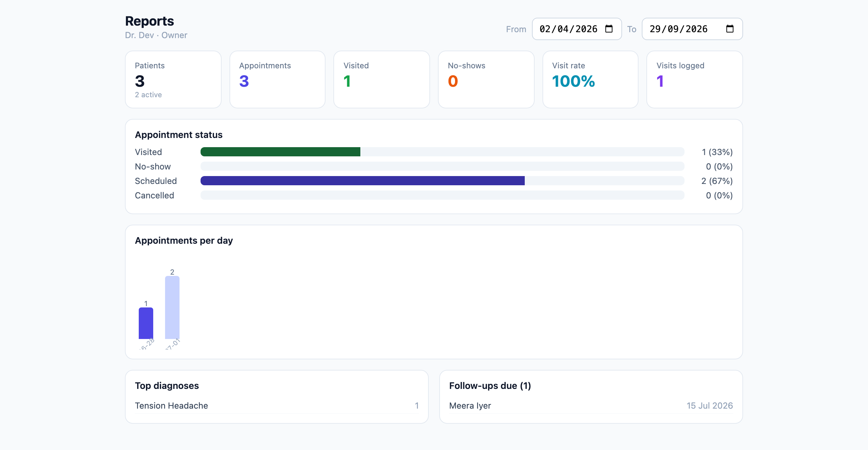Click the '0 (0%)' No-show value

pos(719,167)
